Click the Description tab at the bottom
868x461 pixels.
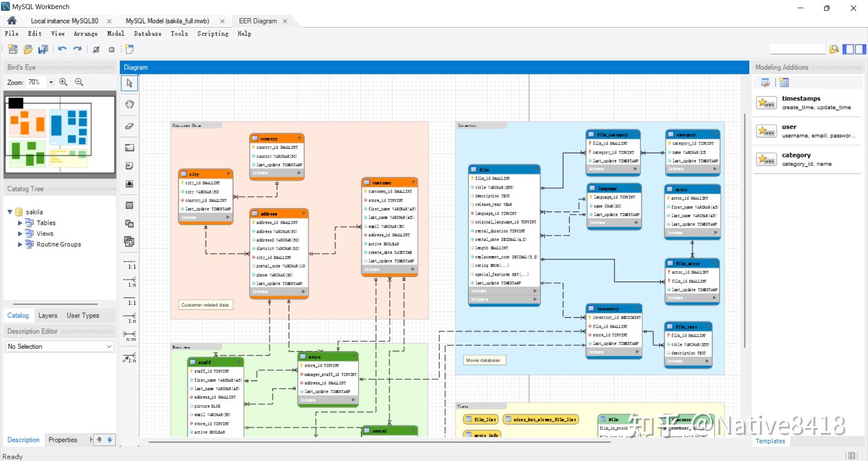(23, 439)
